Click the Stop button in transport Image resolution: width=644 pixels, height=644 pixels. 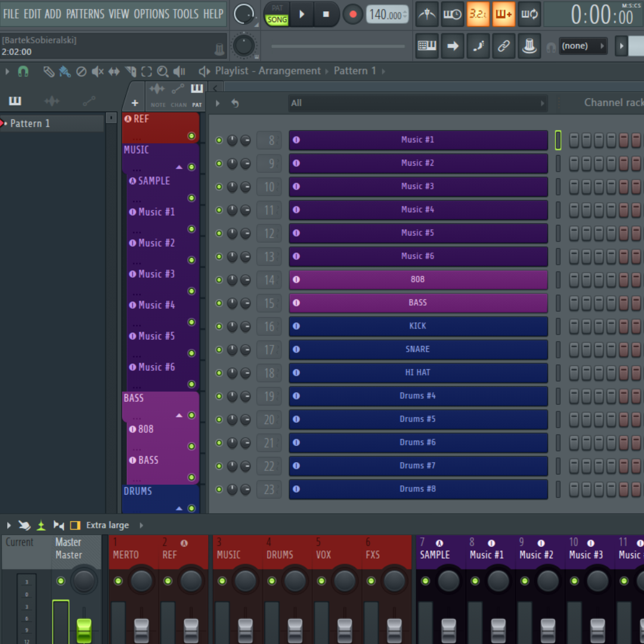(x=326, y=14)
